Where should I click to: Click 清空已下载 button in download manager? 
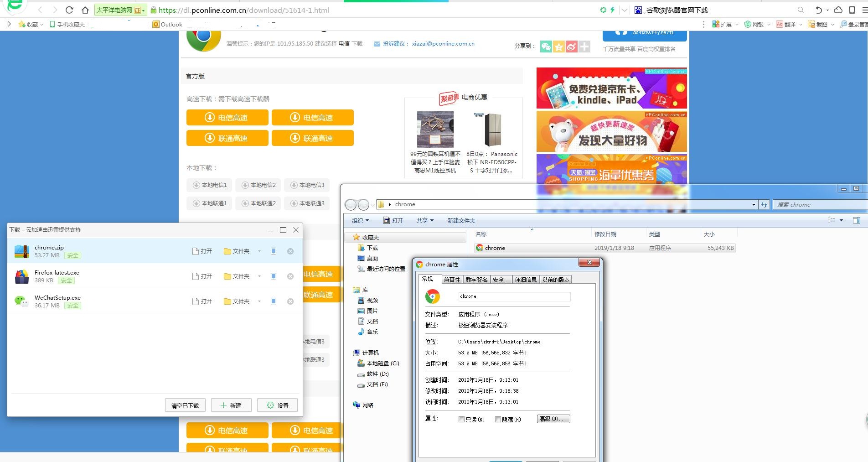click(185, 405)
